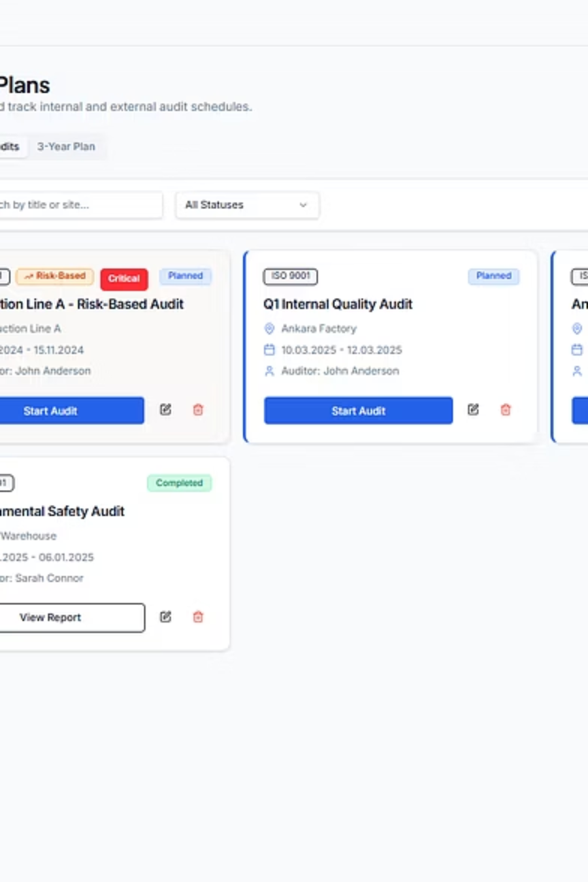Switch to the 3-Year Plan tab

click(x=66, y=146)
